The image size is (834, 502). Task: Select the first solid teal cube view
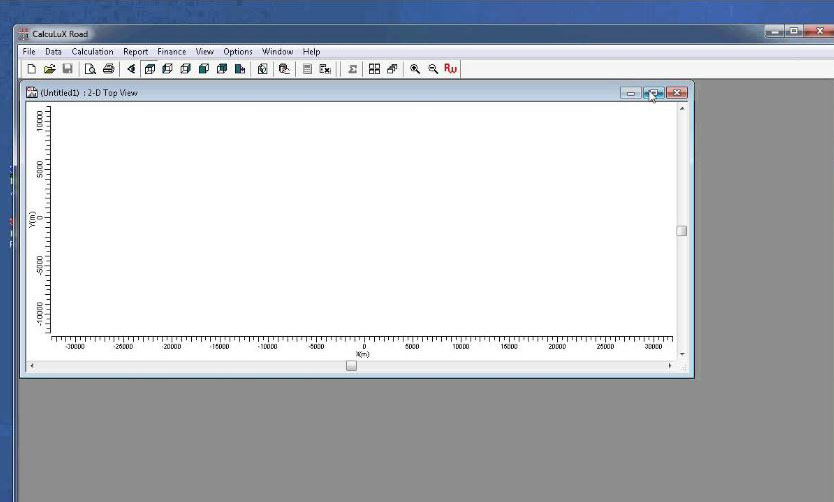[x=204, y=69]
